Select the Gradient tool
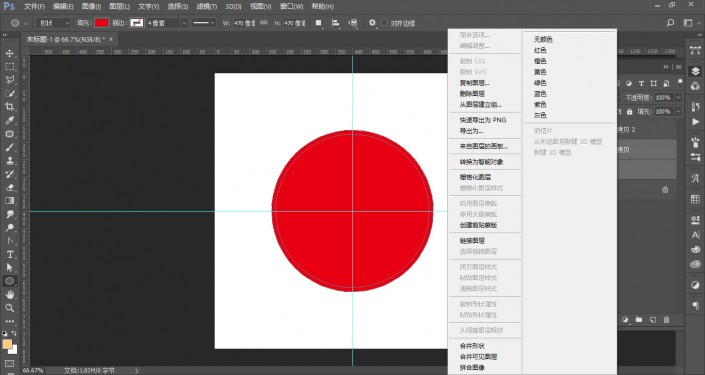This screenshot has width=705, height=375. tap(9, 201)
